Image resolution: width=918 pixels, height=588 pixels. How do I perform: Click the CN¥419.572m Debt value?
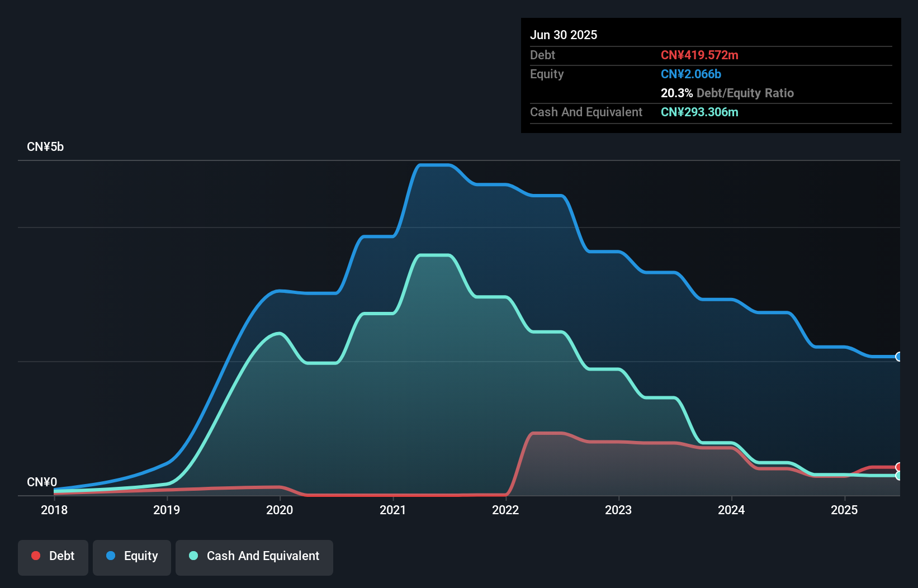point(699,55)
